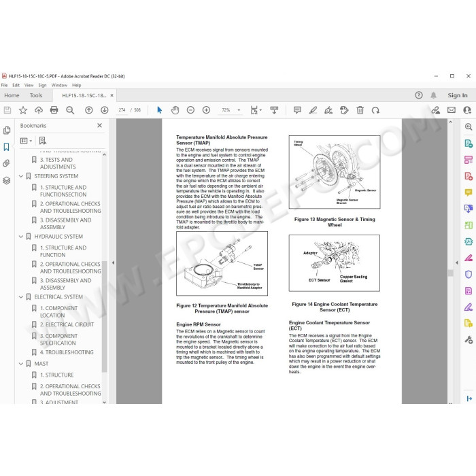Close the Bookmarks panel
The width and height of the screenshot is (476, 476).
[x=99, y=125]
